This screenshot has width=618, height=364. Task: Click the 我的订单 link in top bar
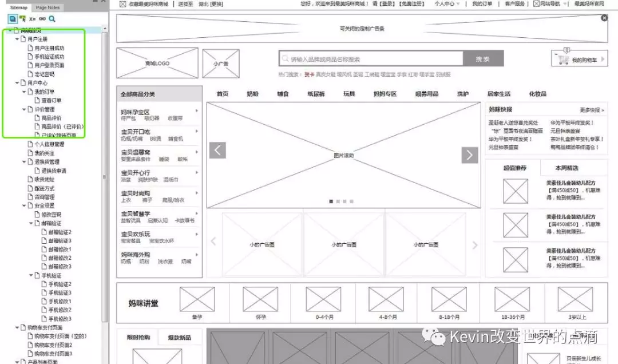[x=482, y=4]
